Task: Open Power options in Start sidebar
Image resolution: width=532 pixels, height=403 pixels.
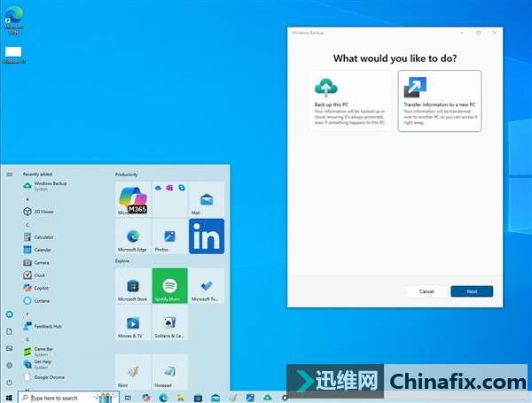Action: (10, 383)
